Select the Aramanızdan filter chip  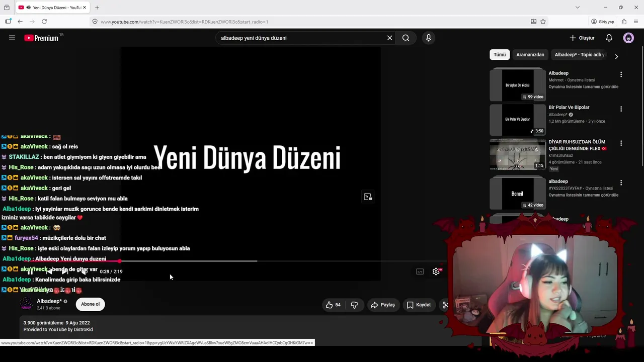(530, 54)
